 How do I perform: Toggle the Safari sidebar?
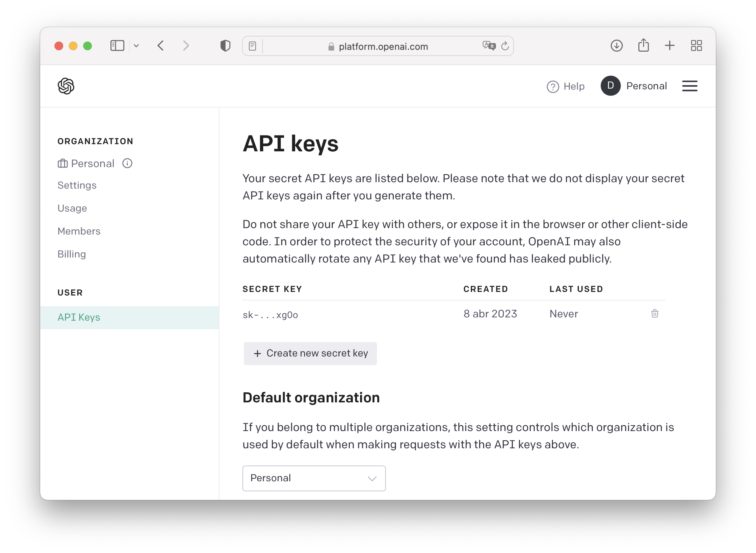point(117,46)
